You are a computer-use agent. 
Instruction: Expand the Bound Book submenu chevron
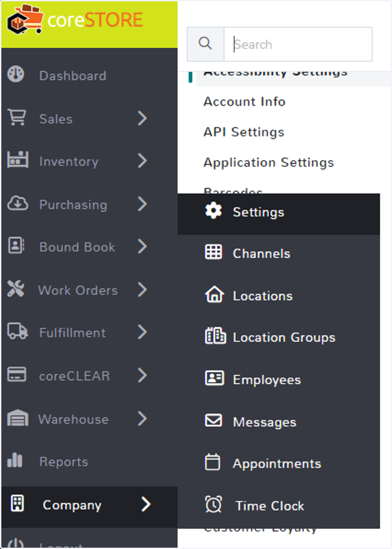point(142,246)
